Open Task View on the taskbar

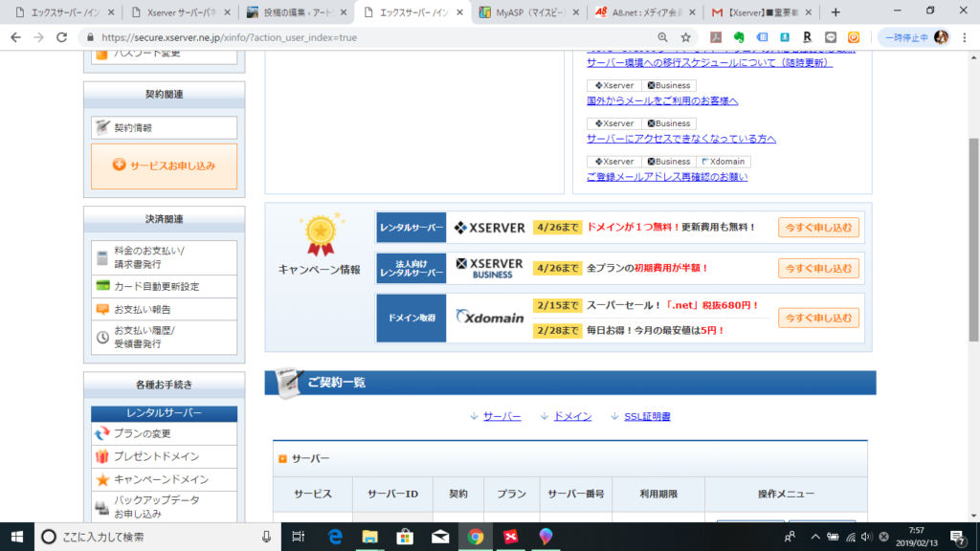299,537
